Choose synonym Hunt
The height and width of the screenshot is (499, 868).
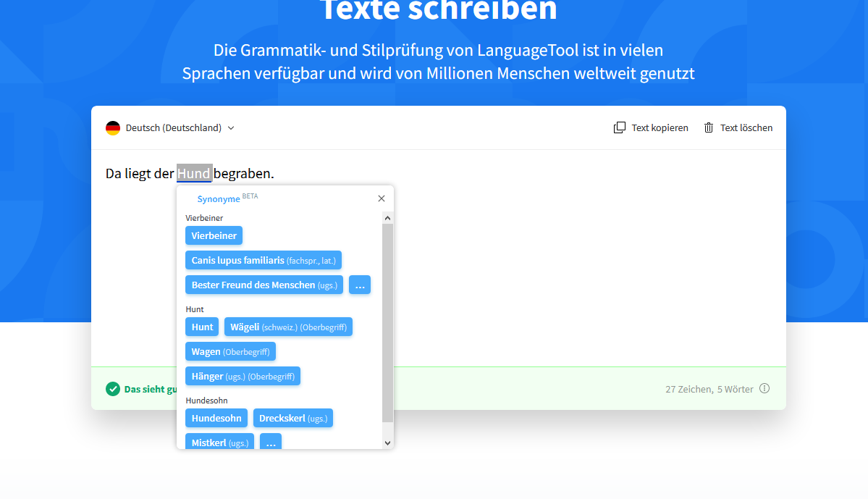pos(202,327)
